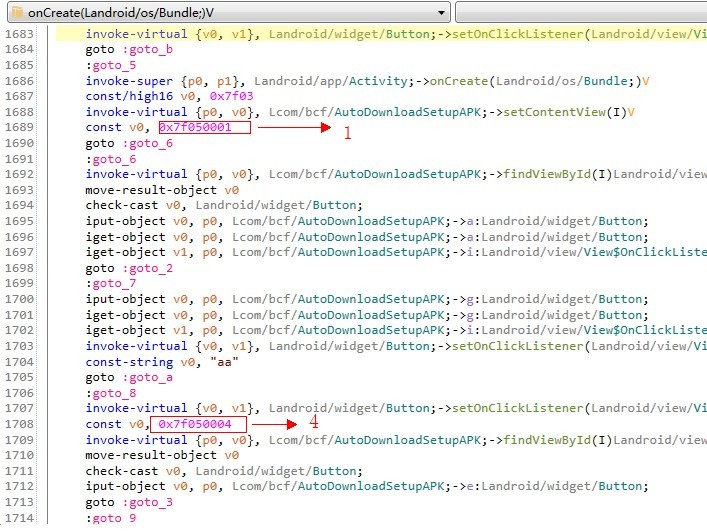
Task: Click label ':goto_8' on line 1706
Action: [110, 393]
